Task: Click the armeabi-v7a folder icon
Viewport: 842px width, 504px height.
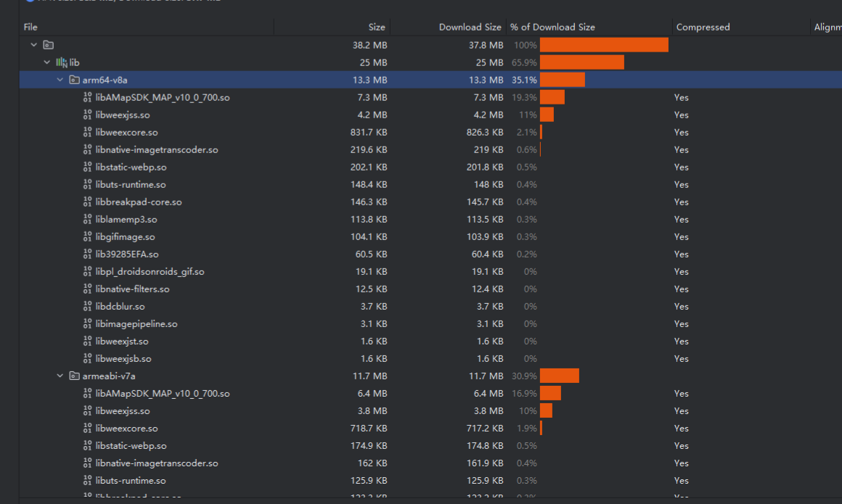Action: (x=74, y=376)
